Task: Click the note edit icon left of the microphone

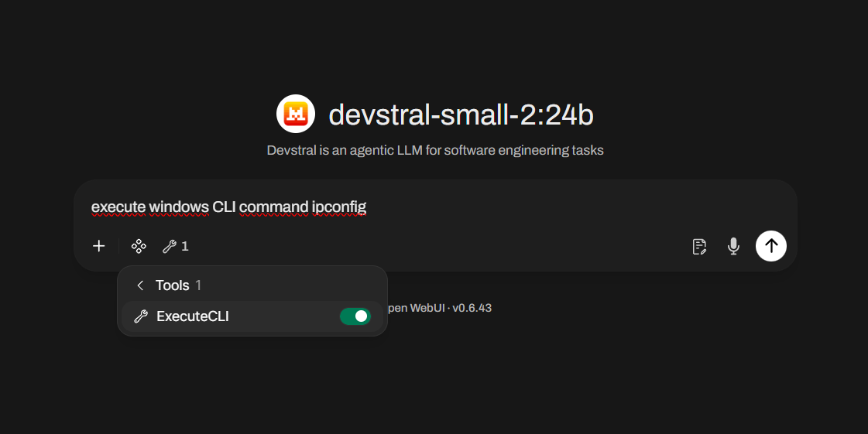Action: pos(699,246)
